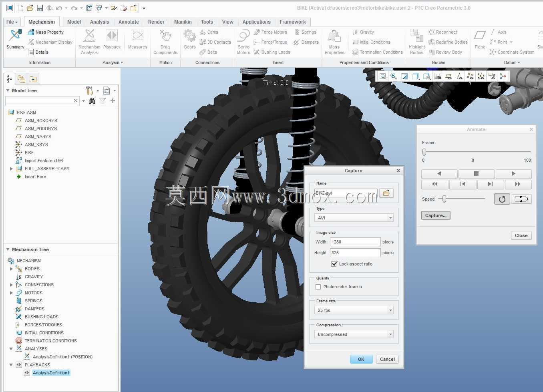The height and width of the screenshot is (392, 543).
Task: Expand BODIES in Mechanism Tree
Action: click(x=11, y=269)
